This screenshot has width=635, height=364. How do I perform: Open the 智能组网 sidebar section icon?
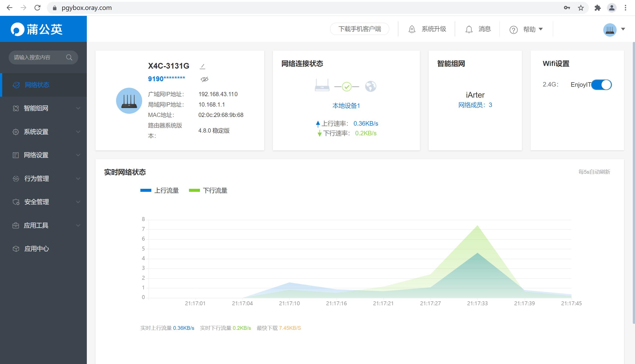coord(16,108)
